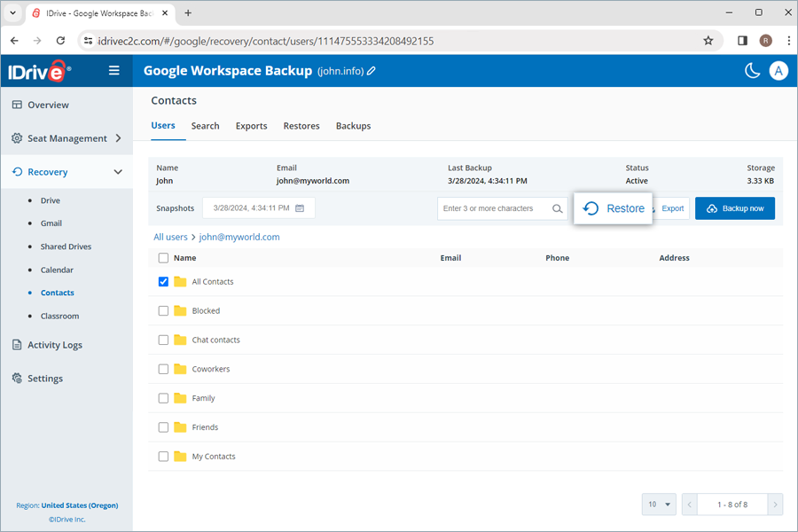Uncheck the All Contacts checkbox
The width and height of the screenshot is (798, 532).
(x=163, y=281)
